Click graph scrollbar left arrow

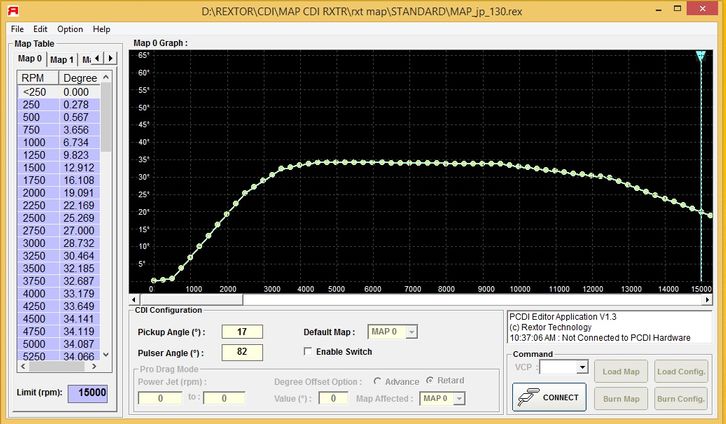point(137,298)
